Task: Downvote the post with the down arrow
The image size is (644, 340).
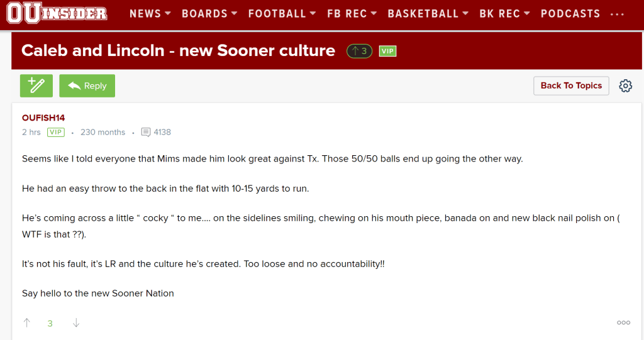Action: click(76, 323)
